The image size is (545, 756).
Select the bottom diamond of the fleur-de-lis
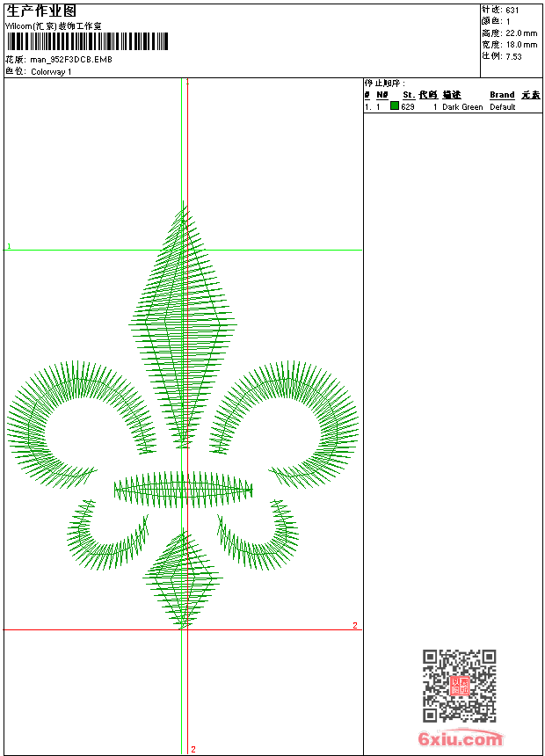183,580
